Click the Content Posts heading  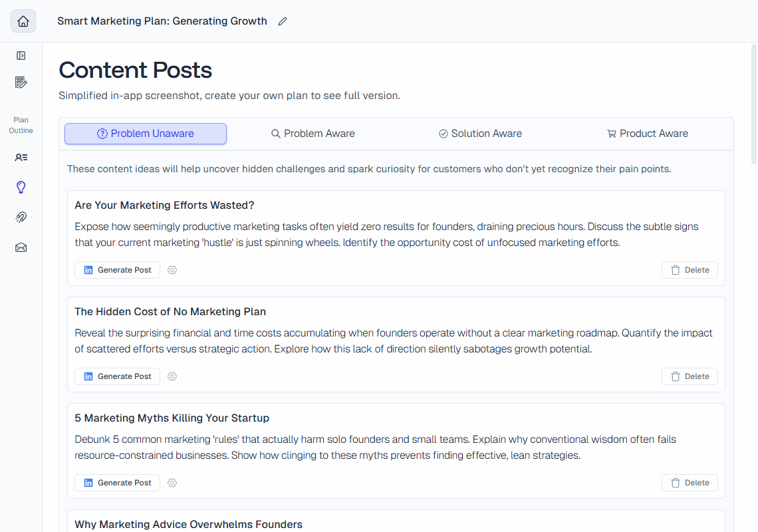point(136,70)
